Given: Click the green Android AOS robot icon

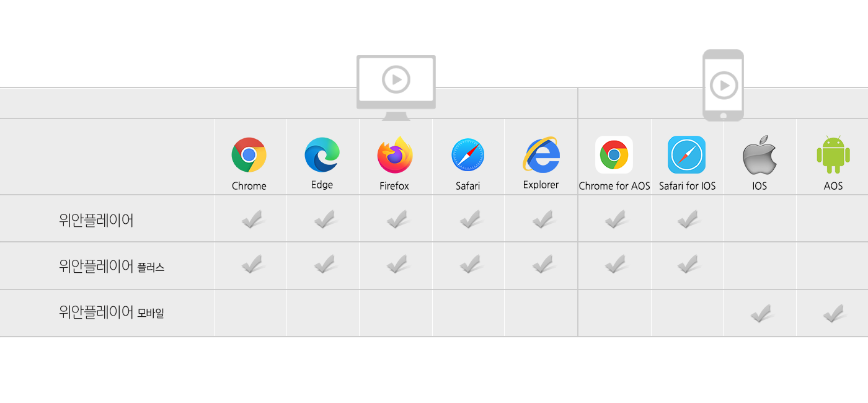Looking at the screenshot, I should [833, 155].
